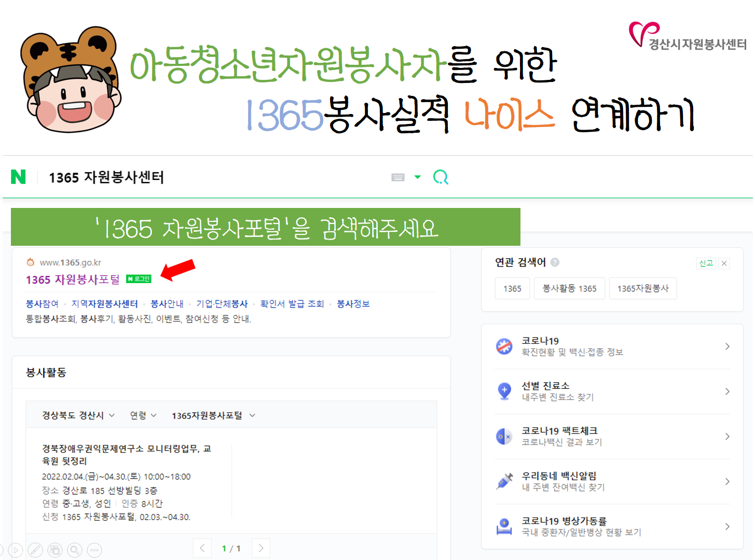
Task: Click the 우리동네 백신알림 syringe icon
Action: pyautogui.click(x=504, y=481)
